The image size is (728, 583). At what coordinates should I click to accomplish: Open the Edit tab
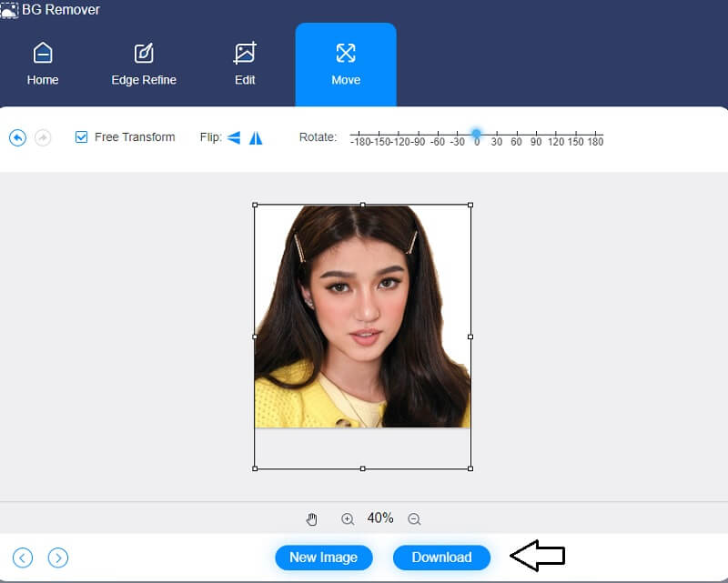click(x=244, y=64)
